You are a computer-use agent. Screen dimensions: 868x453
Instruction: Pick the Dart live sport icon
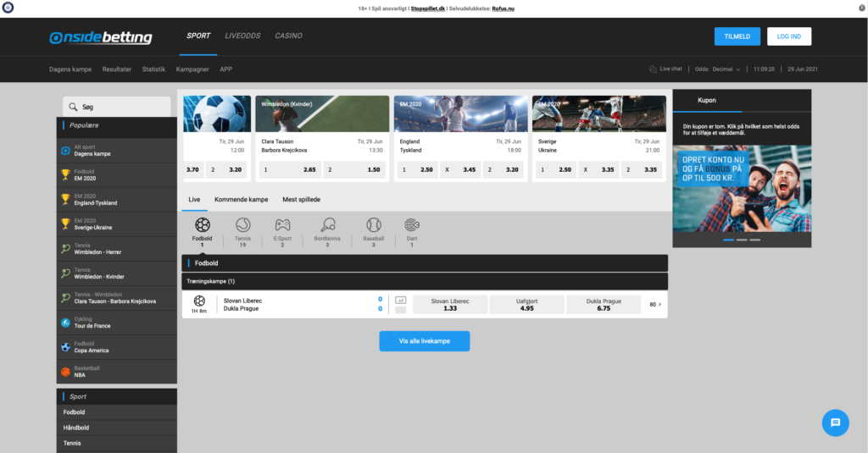point(412,224)
